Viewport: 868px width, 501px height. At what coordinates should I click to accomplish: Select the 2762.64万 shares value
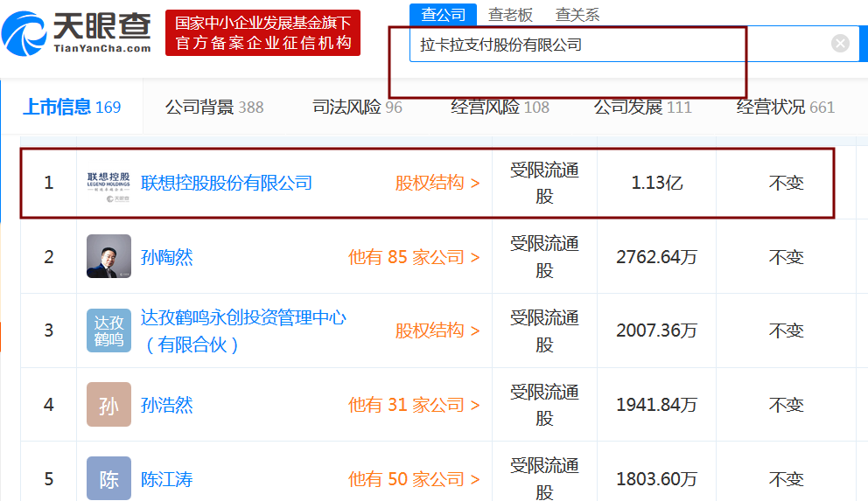pyautogui.click(x=656, y=257)
